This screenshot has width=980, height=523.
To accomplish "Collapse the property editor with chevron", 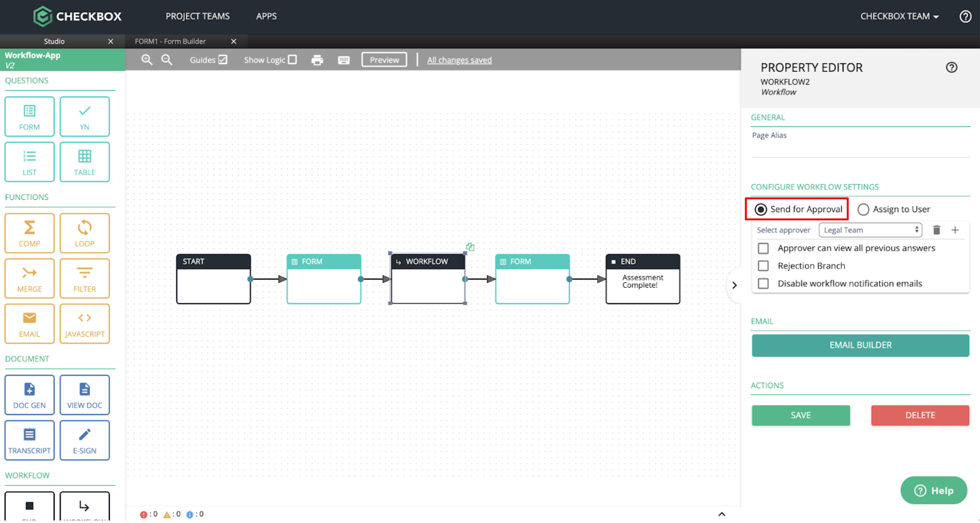I will click(734, 285).
